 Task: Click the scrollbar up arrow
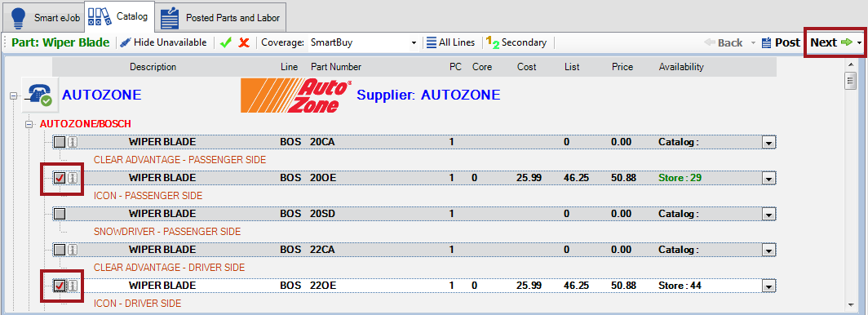point(851,65)
